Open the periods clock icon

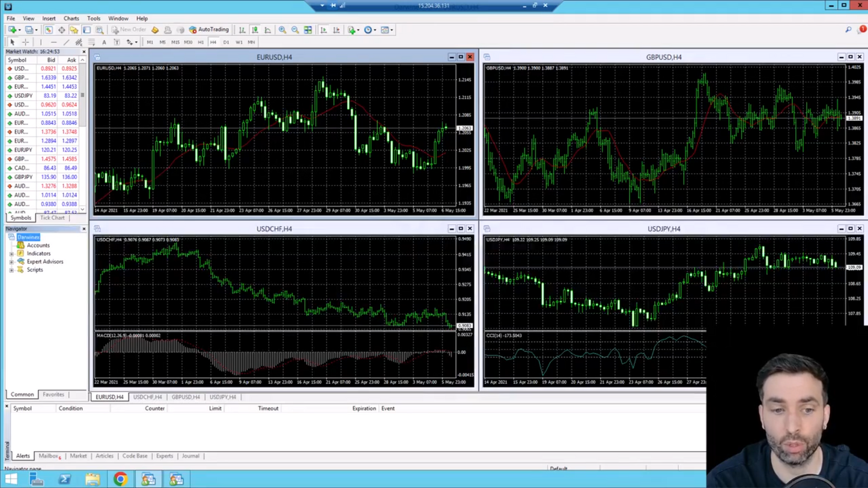pos(368,29)
